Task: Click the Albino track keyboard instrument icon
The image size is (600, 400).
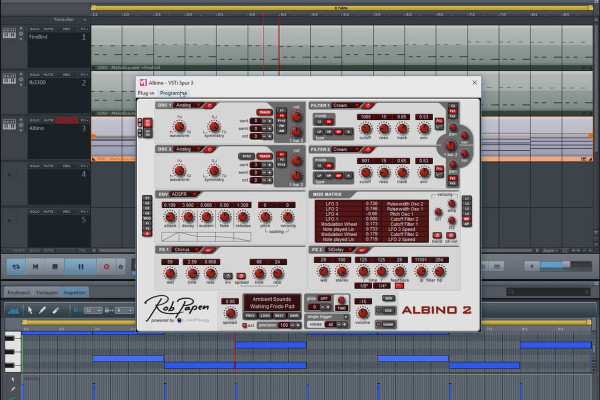Action: click(10, 124)
